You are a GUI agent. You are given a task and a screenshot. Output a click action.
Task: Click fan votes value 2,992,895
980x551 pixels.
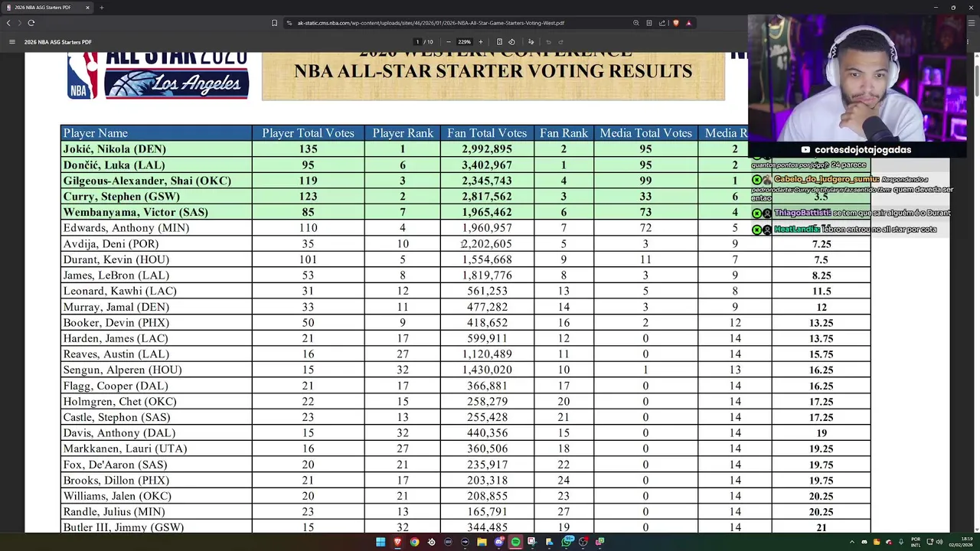tap(487, 149)
